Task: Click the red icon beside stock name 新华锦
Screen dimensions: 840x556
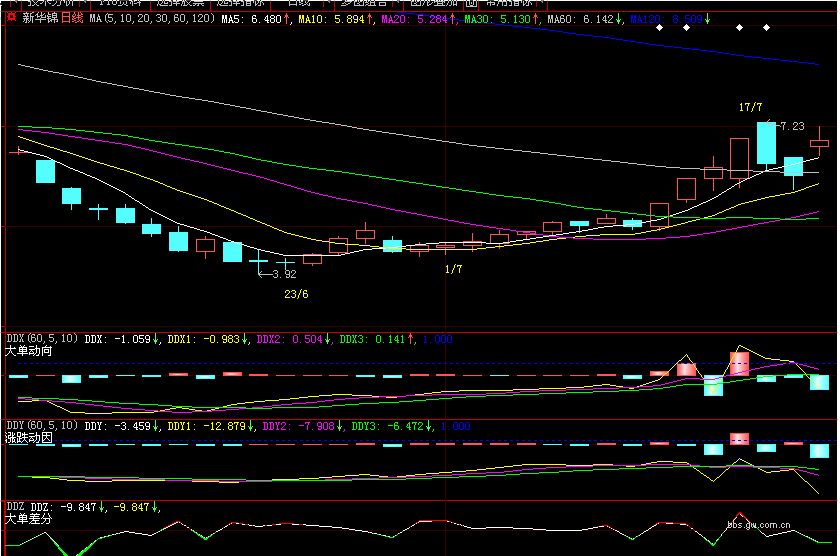Action: pyautogui.click(x=12, y=18)
